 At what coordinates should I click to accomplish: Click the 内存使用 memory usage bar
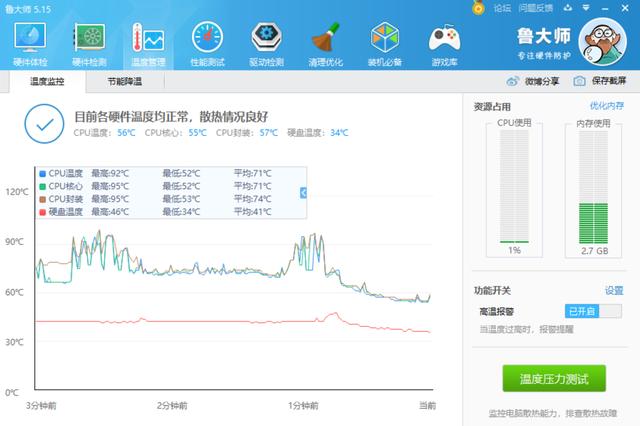click(x=593, y=187)
